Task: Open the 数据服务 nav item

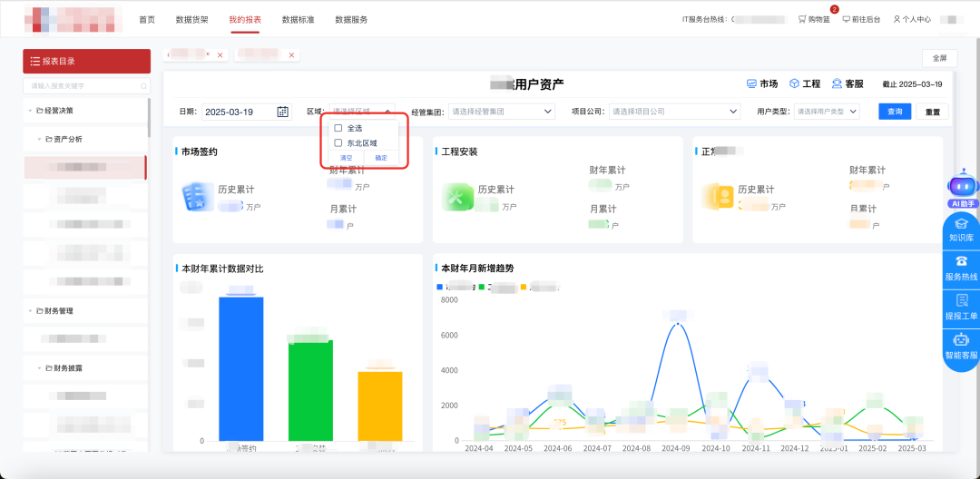Action: click(x=351, y=19)
